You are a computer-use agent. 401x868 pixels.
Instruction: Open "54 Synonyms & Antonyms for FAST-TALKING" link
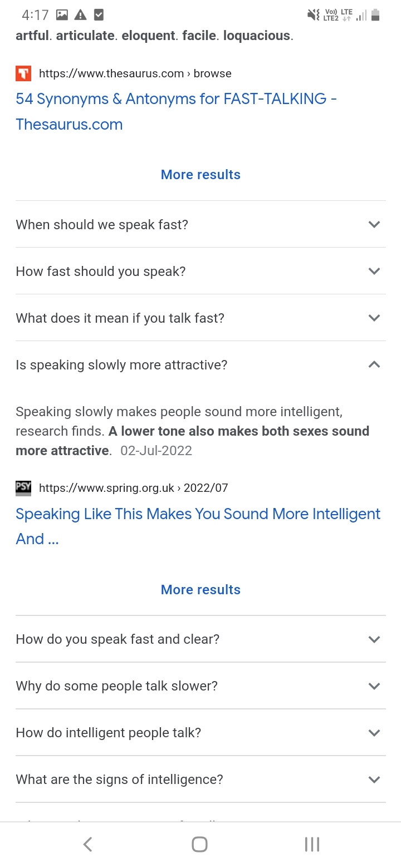point(177,111)
